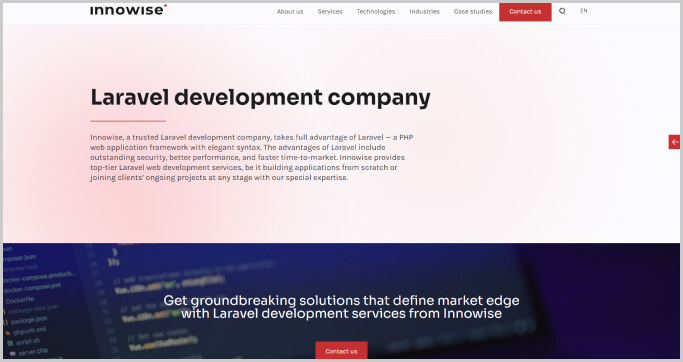683x362 pixels.
Task: Click the Innowise intro paragraph
Action: coord(252,157)
